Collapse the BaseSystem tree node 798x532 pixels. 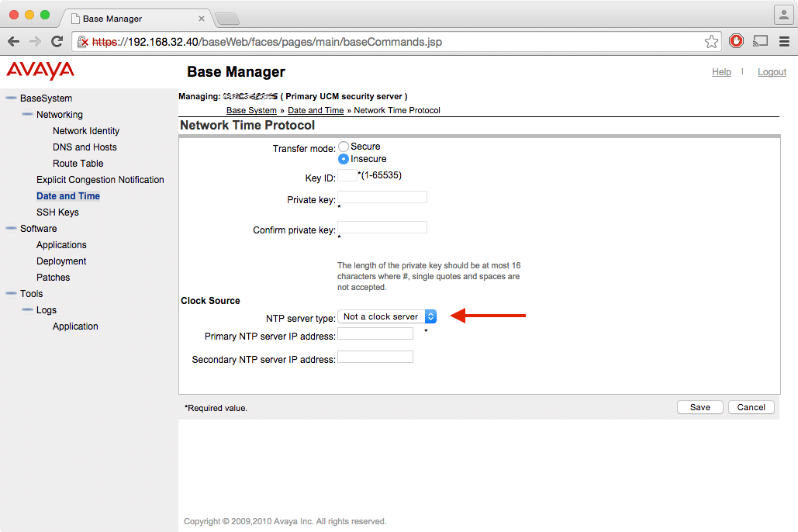(x=11, y=98)
